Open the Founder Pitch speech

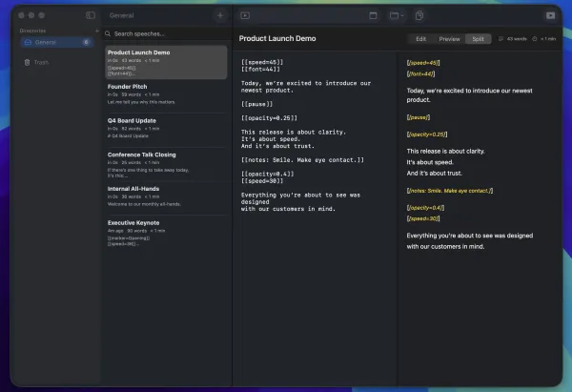(x=166, y=94)
